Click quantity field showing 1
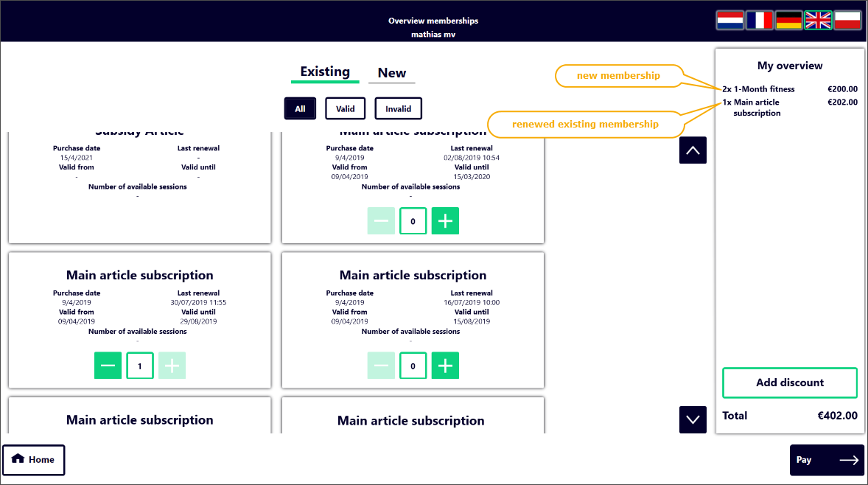 (x=140, y=366)
